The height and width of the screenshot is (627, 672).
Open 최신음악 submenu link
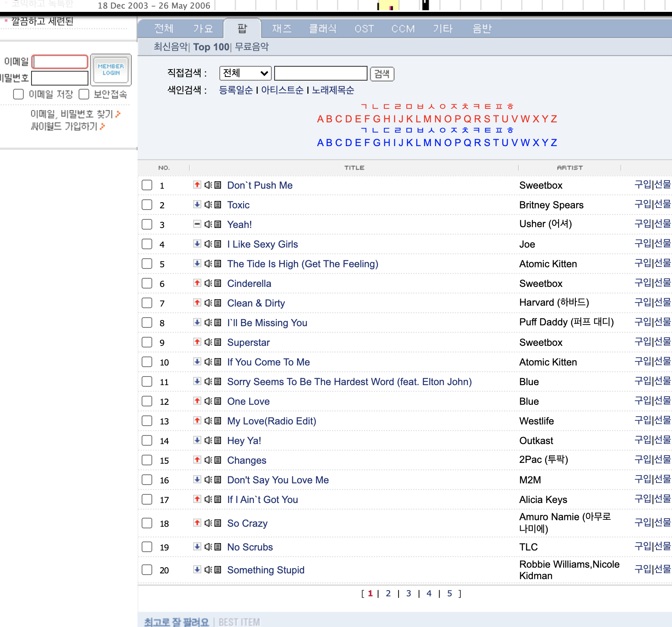click(x=171, y=47)
